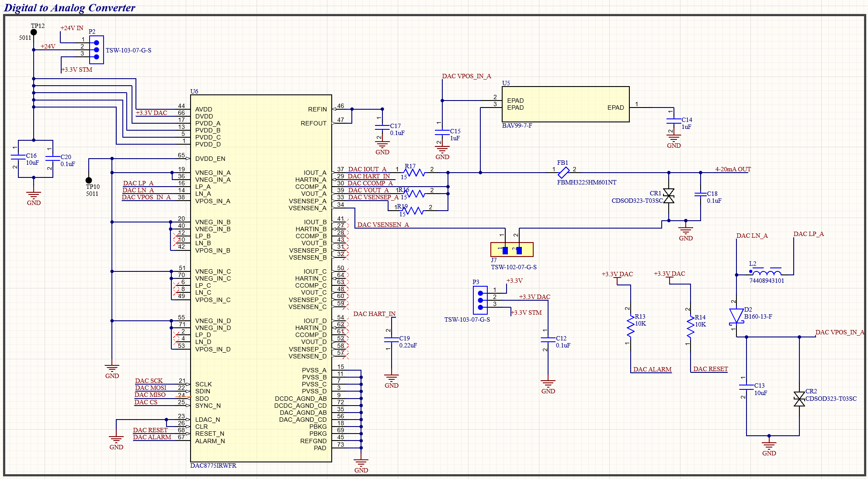Select the Digital to Analog Converter title
Viewport: 868px width, 479px height.
click(x=69, y=7)
